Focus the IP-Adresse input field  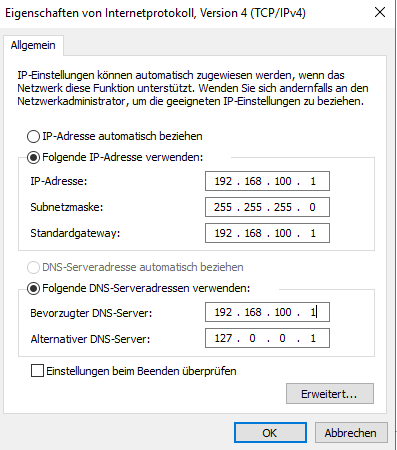(x=267, y=181)
